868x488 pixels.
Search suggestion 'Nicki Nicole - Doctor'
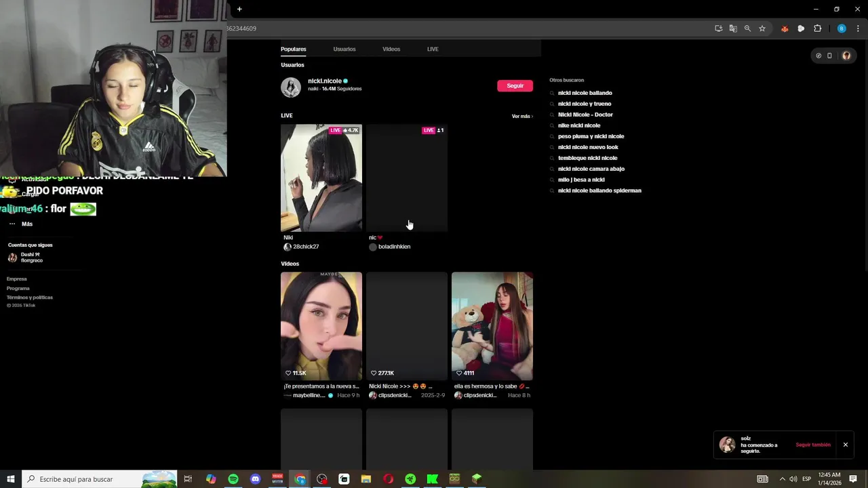tap(585, 115)
